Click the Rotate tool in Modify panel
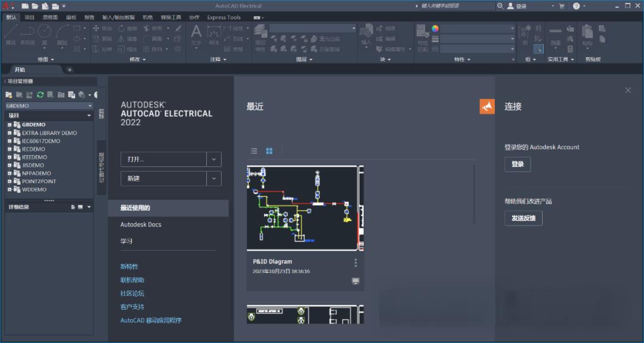The height and width of the screenshot is (343, 644). coord(128,29)
